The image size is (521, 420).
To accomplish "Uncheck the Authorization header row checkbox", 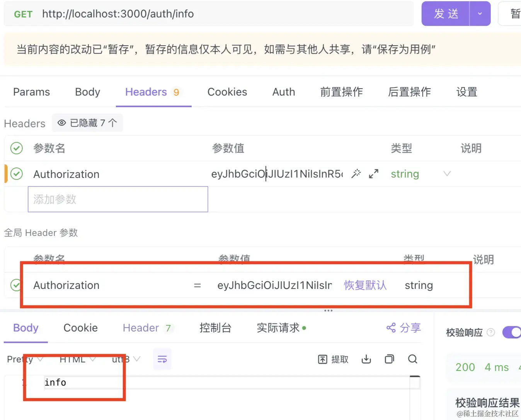I will [x=16, y=174].
